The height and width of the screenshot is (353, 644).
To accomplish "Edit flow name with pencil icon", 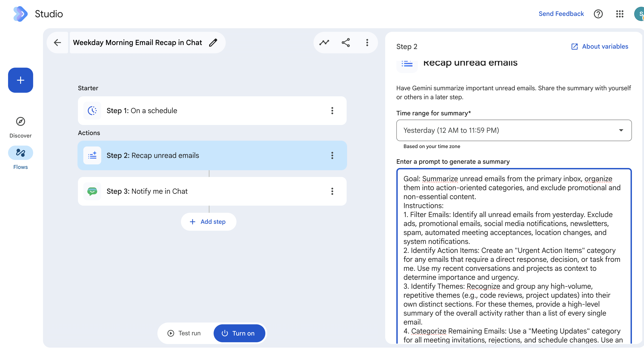I will (x=213, y=43).
